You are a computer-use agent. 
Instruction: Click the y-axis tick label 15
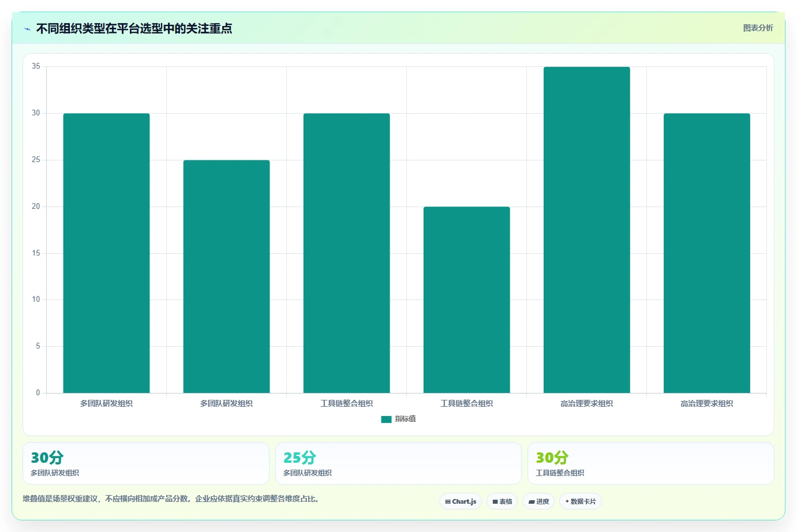coord(36,253)
